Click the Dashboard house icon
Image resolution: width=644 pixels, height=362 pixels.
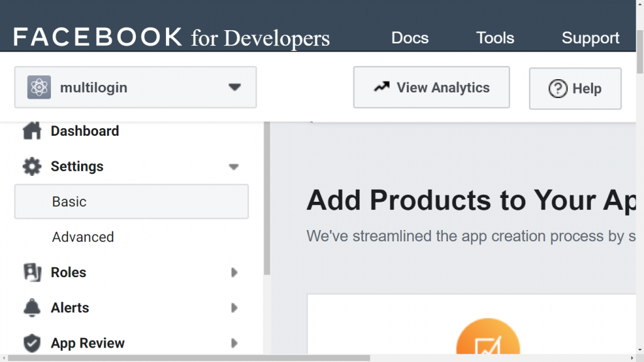point(32,131)
